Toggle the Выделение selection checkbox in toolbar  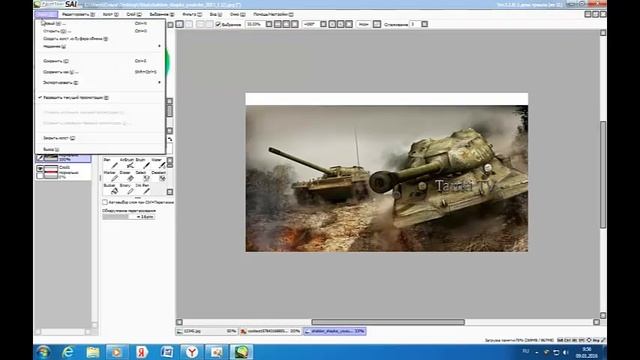click(x=218, y=24)
